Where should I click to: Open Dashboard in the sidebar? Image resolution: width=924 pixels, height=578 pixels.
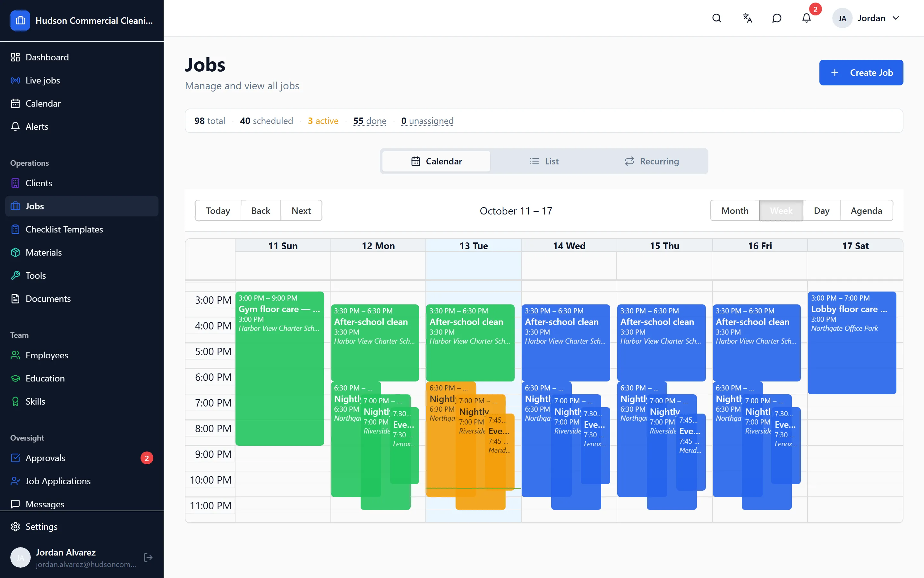click(82, 57)
